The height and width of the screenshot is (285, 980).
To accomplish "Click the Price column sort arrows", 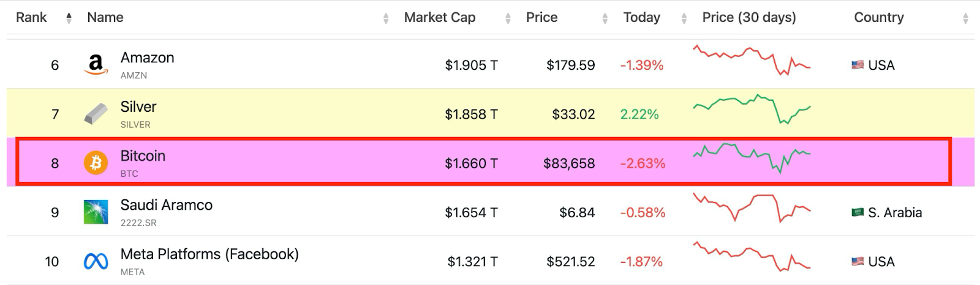I will point(605,18).
